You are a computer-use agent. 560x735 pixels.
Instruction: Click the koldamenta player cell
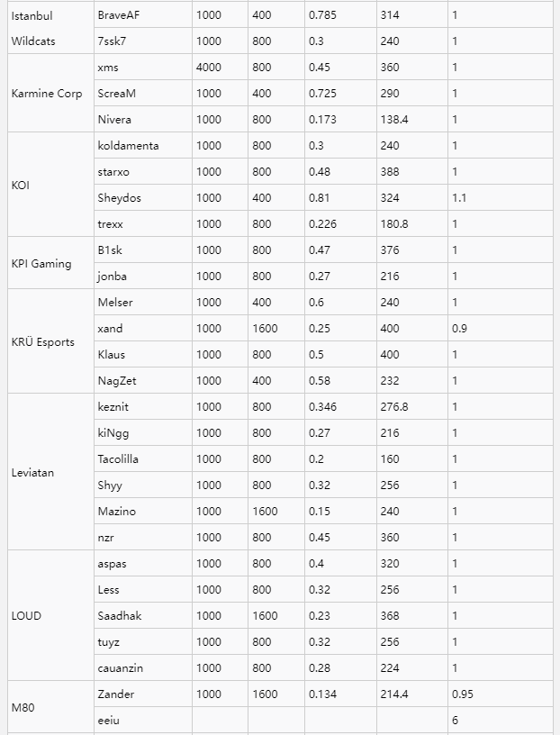[128, 146]
